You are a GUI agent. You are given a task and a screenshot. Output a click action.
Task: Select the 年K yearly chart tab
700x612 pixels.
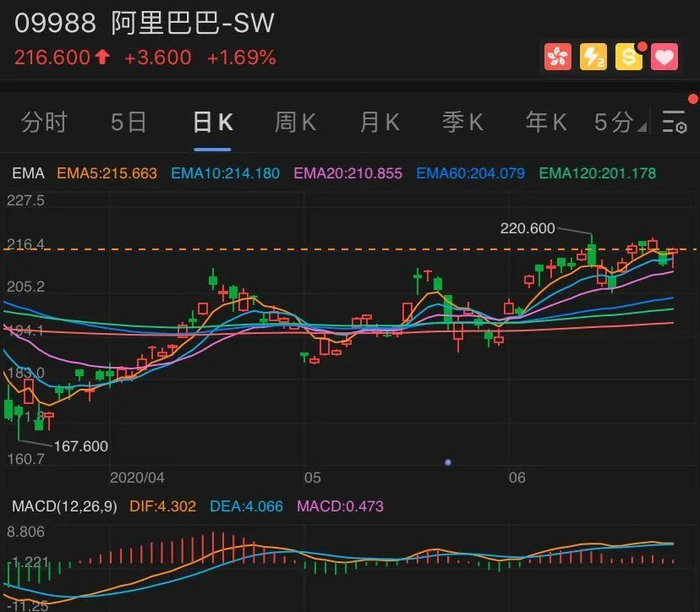[546, 122]
